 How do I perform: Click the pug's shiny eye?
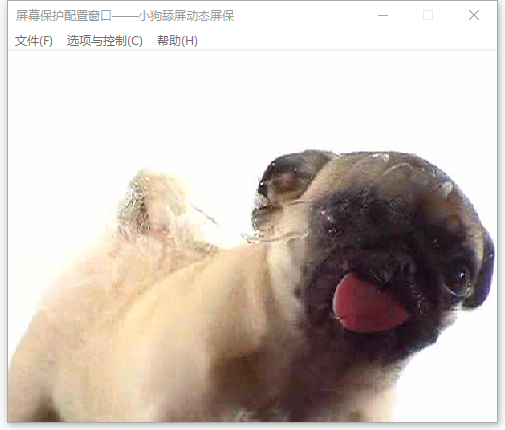point(461,275)
